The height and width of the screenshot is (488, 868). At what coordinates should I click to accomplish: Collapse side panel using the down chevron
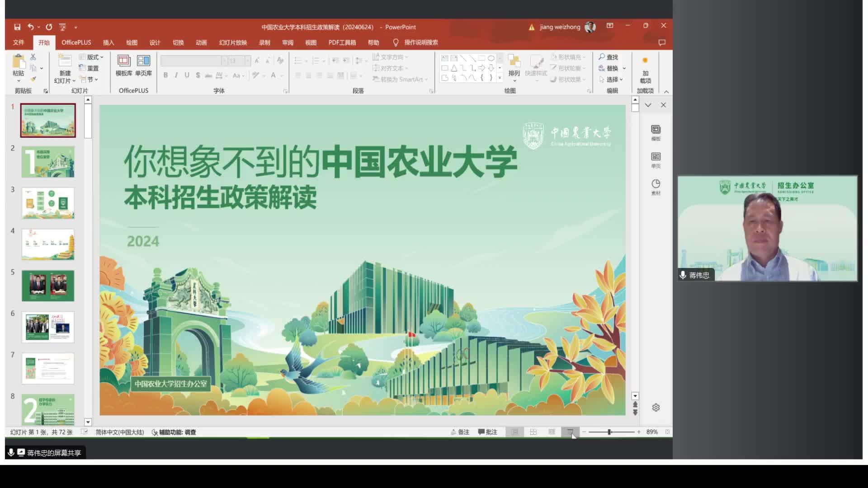pyautogui.click(x=648, y=105)
